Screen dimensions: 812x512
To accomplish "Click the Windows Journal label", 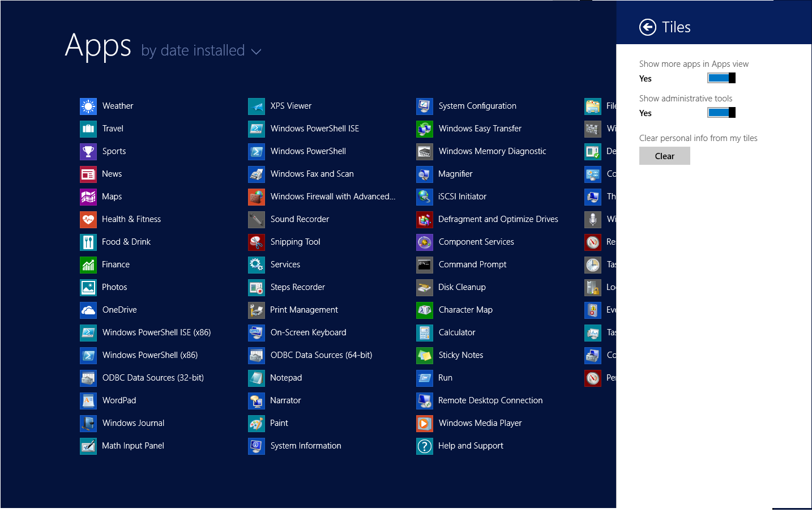I will 133,423.
